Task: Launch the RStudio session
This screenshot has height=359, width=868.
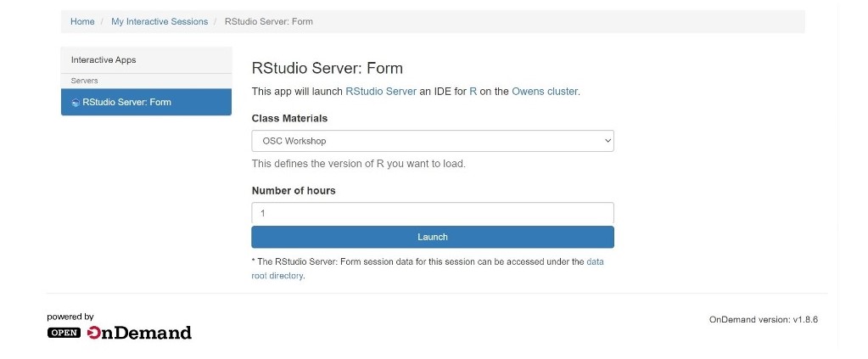Action: coord(433,237)
